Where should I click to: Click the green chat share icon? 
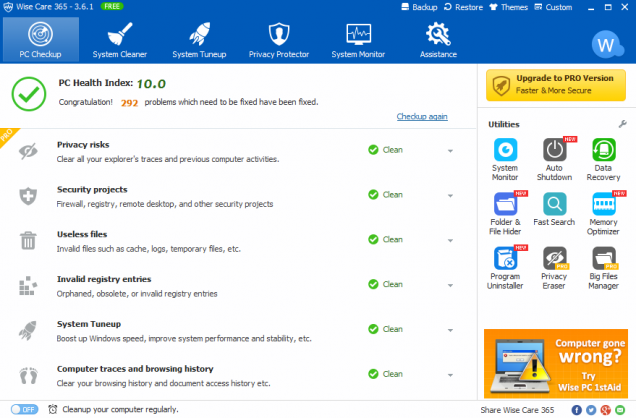pos(620,410)
